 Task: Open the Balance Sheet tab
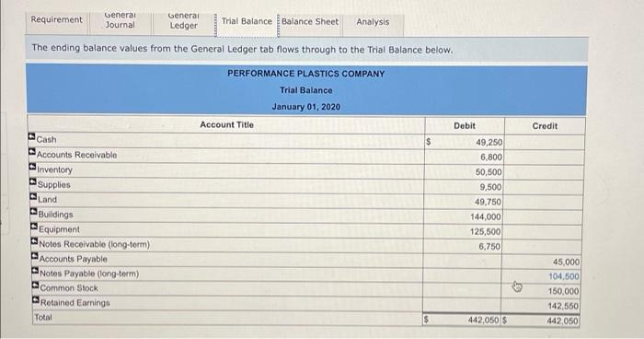(310, 22)
